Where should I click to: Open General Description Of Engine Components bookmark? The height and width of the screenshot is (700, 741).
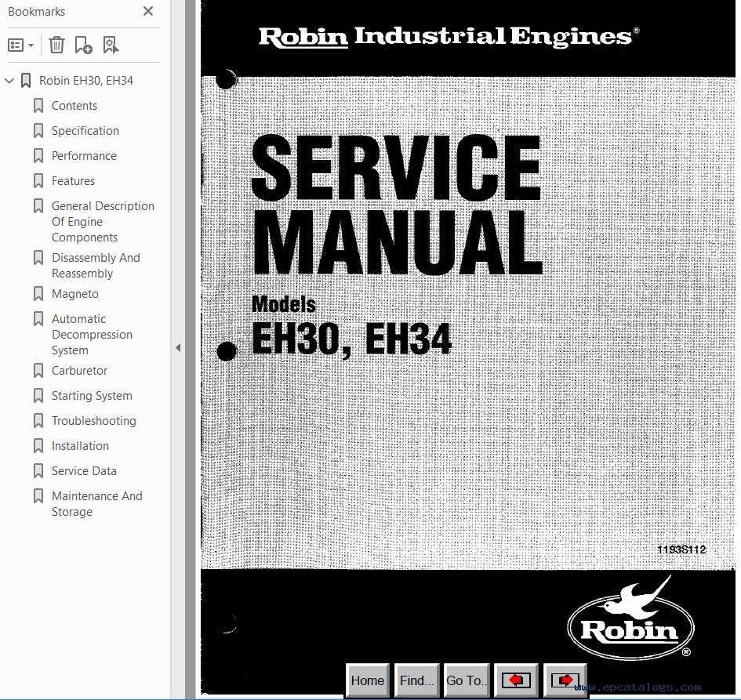103,222
